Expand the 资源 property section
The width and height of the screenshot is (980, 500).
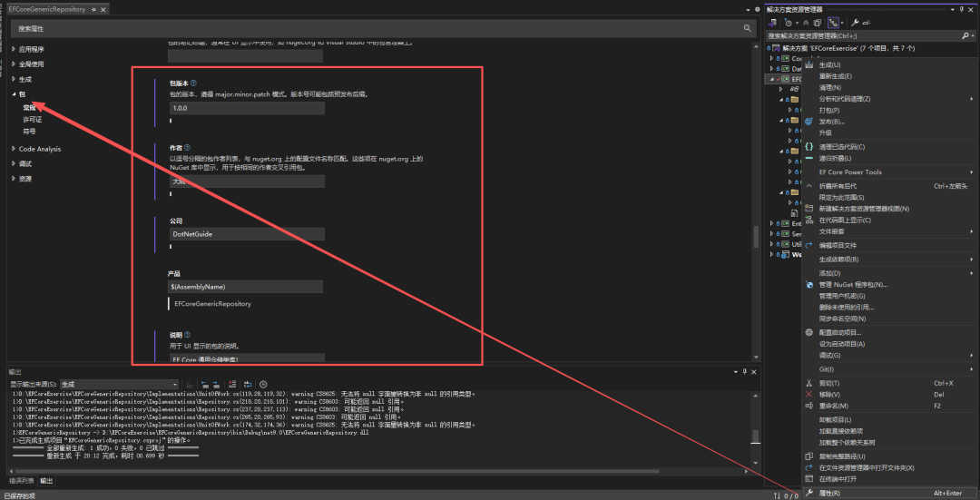tap(14, 179)
